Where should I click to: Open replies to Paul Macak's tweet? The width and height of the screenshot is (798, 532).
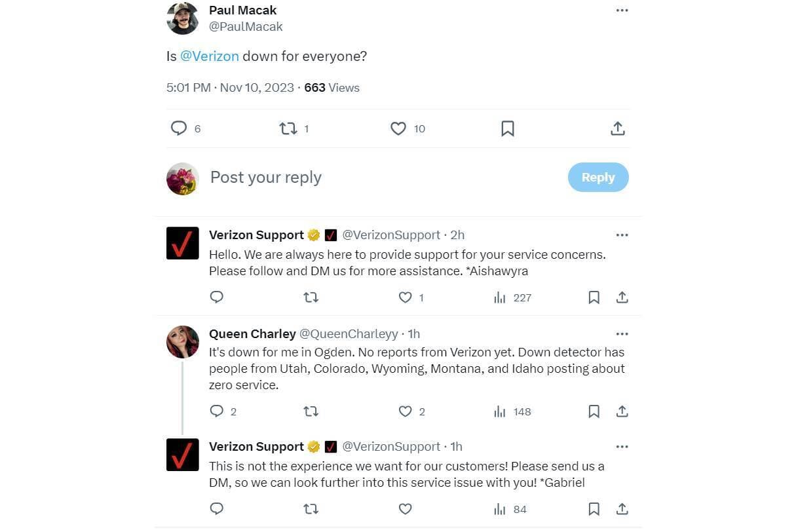(178, 128)
